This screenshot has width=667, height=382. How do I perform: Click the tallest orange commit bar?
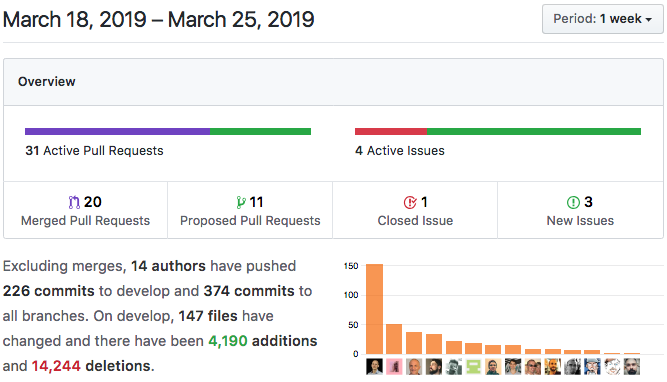pos(374,309)
